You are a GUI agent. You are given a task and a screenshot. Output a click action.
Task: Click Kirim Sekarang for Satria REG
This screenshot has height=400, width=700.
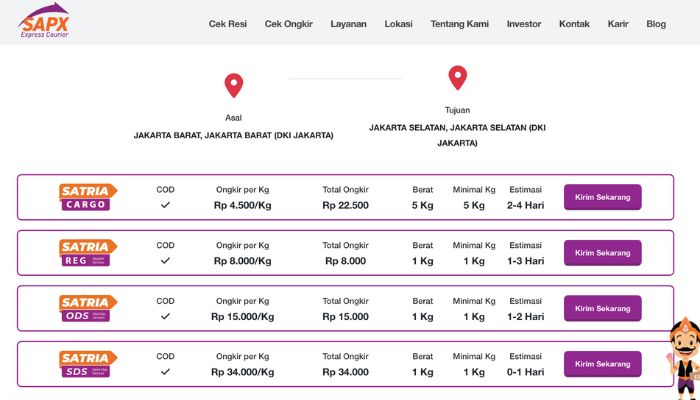(x=603, y=253)
